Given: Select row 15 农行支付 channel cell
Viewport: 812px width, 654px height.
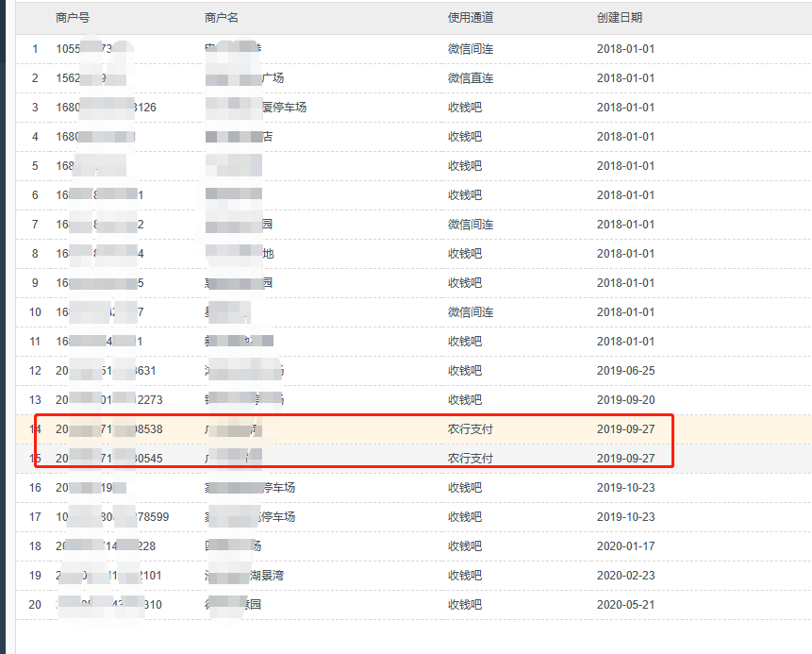Looking at the screenshot, I should coord(471,459).
